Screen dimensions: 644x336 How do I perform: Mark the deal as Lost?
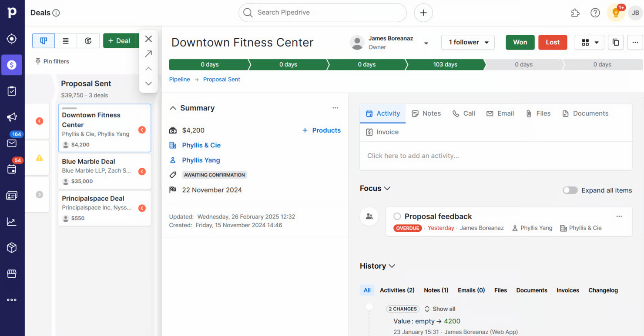coord(553,42)
